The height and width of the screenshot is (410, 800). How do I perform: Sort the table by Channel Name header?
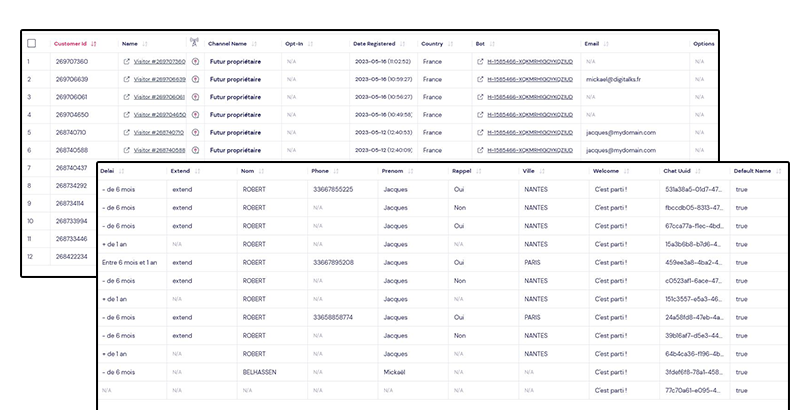click(x=253, y=44)
